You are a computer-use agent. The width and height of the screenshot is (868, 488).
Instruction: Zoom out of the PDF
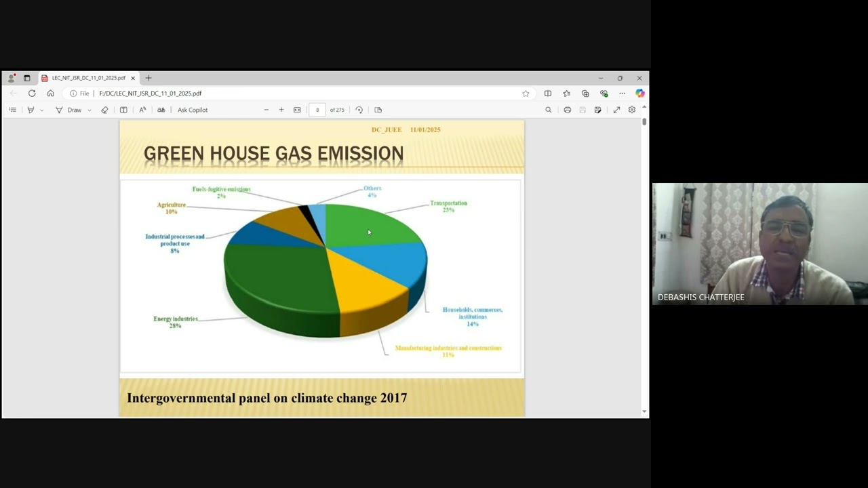pos(266,110)
